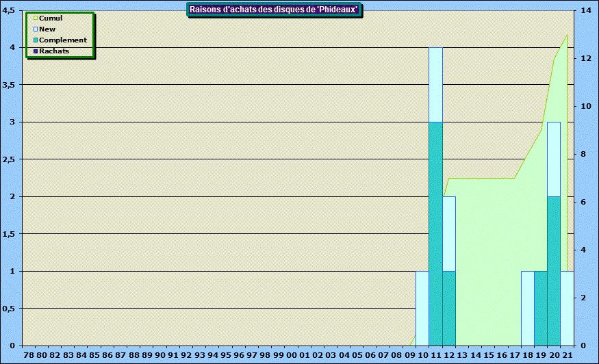
Task: Click the Cumul legend color swatch
Action: point(36,18)
